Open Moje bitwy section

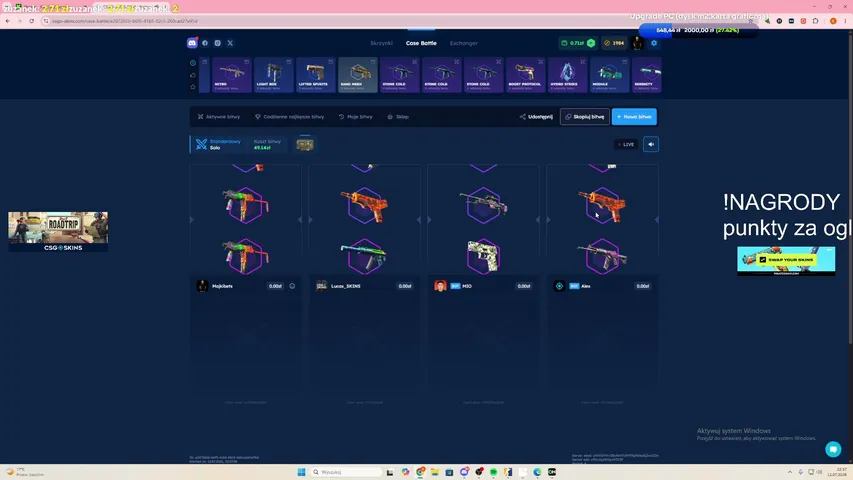[x=356, y=116]
